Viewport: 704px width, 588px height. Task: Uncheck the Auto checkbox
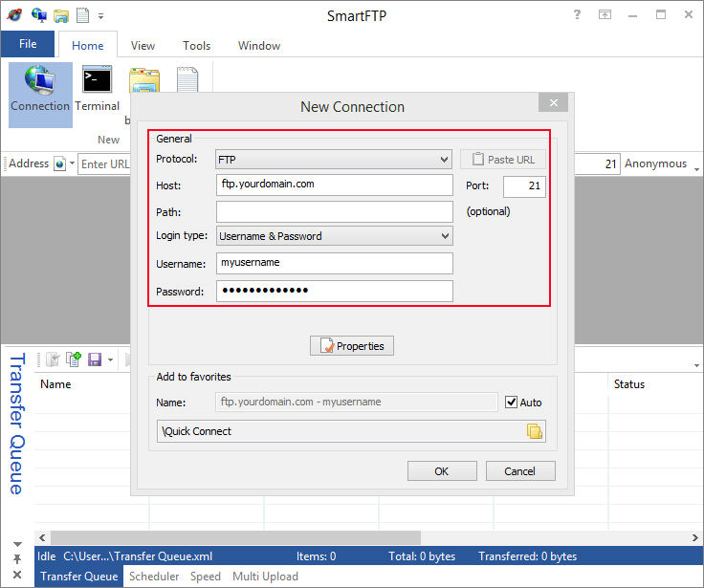511,402
